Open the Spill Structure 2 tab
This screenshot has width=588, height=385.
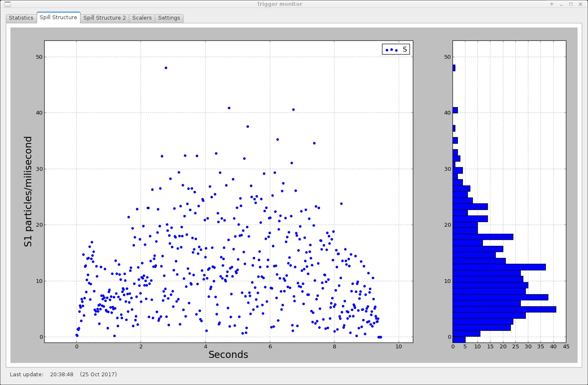click(x=105, y=18)
